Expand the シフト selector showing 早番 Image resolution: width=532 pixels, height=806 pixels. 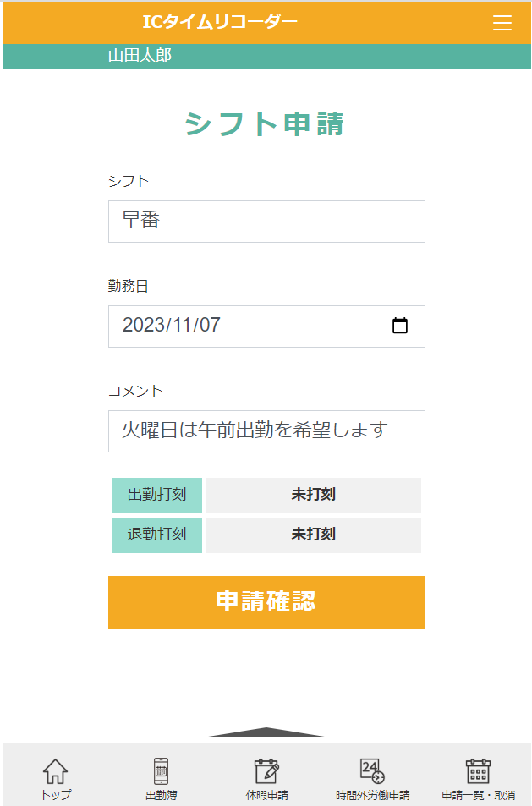tap(266, 222)
